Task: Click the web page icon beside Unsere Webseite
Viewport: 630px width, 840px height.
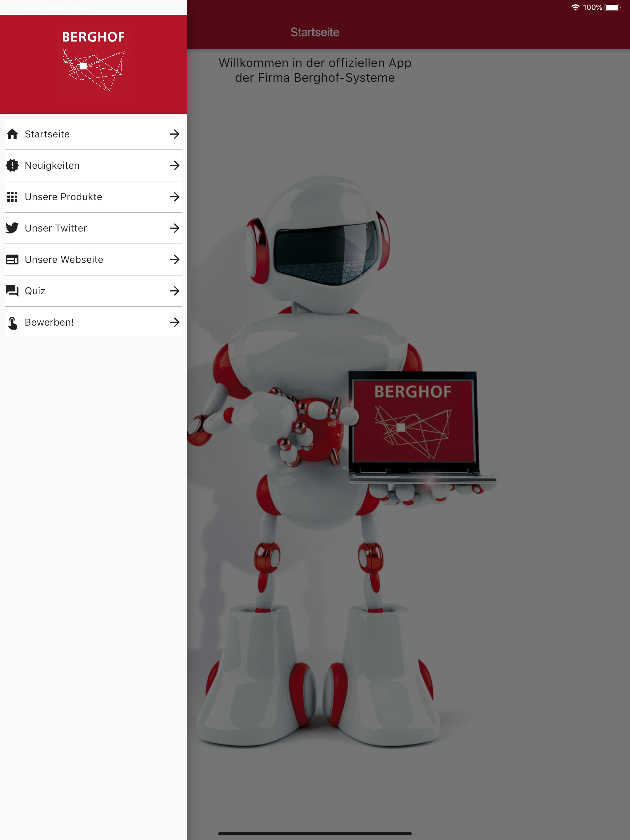Action: click(12, 260)
